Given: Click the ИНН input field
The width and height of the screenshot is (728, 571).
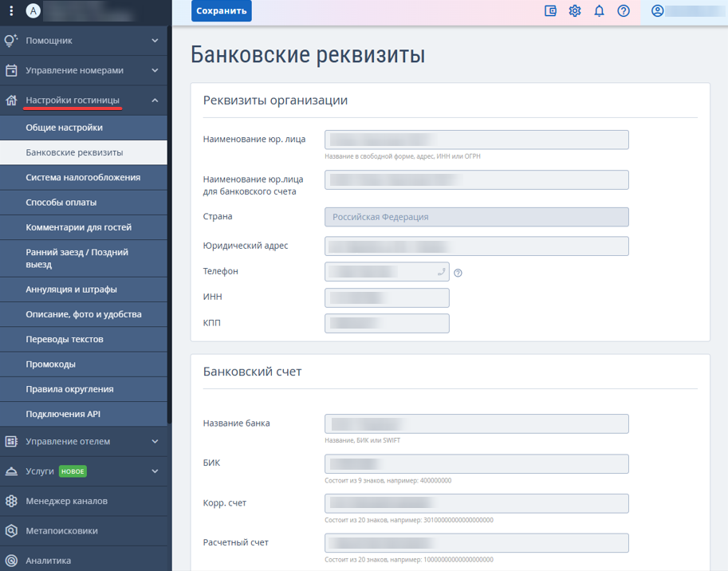Looking at the screenshot, I should click(387, 297).
